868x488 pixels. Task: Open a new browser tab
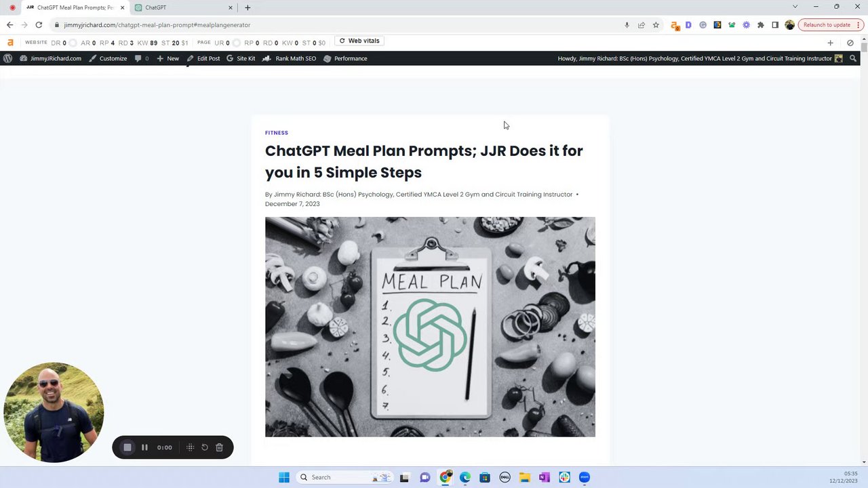coord(248,7)
